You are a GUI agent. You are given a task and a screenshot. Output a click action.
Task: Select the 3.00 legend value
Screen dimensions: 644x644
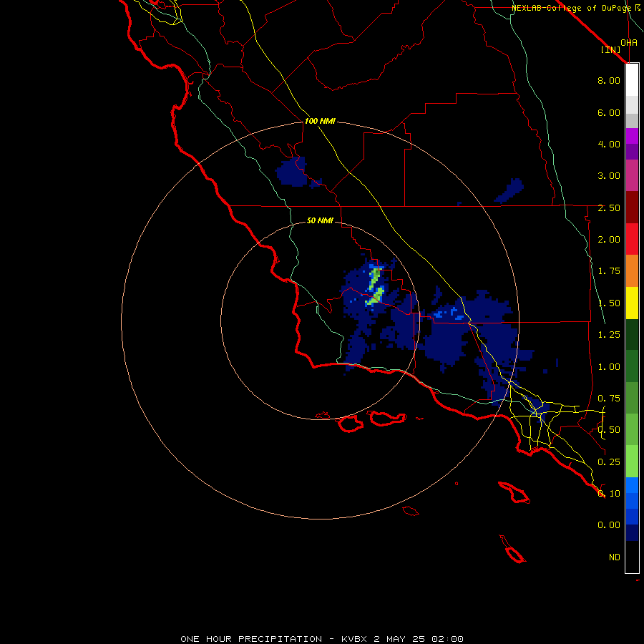click(609, 176)
